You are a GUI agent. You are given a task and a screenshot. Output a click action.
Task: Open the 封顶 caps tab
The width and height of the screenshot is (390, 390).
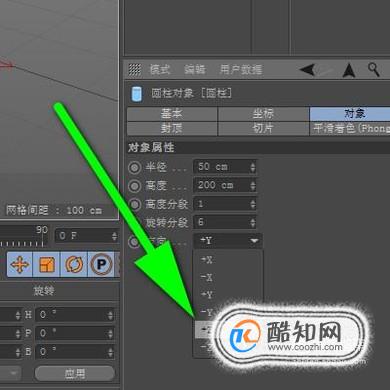[x=172, y=128]
